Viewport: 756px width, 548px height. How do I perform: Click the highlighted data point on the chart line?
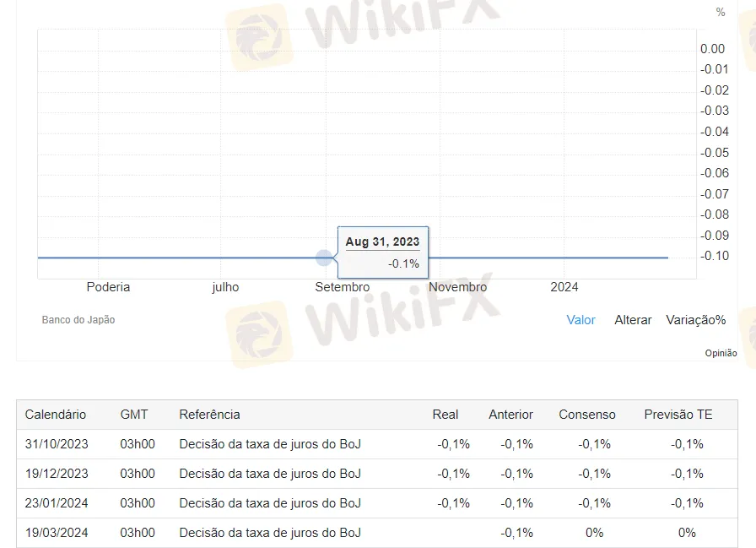pyautogui.click(x=324, y=258)
